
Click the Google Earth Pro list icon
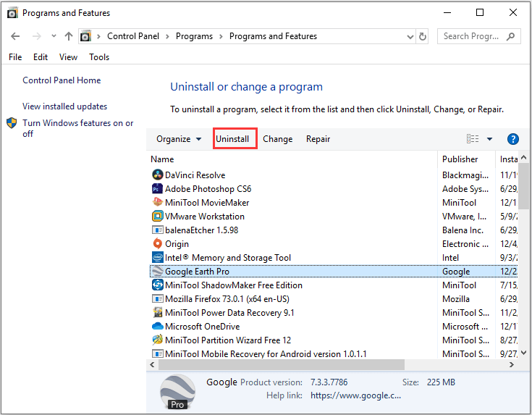(x=158, y=272)
